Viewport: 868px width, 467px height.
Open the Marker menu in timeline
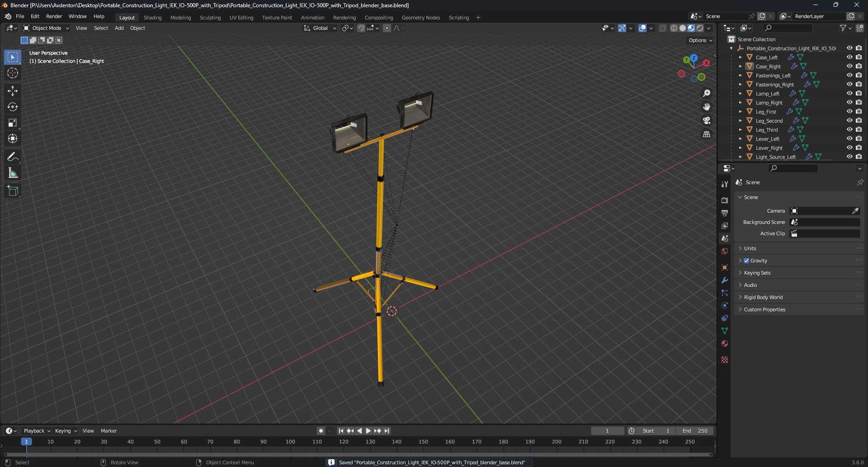[x=108, y=431]
